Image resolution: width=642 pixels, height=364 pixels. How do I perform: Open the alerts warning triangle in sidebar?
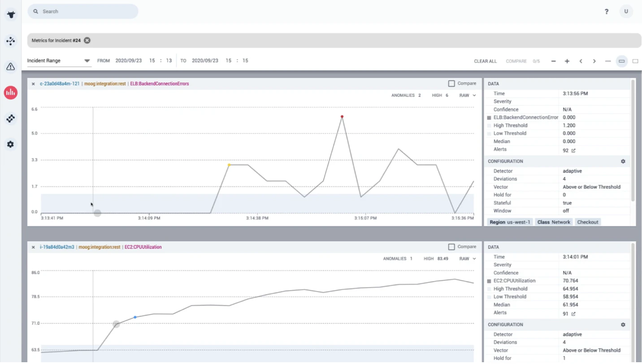[10, 66]
